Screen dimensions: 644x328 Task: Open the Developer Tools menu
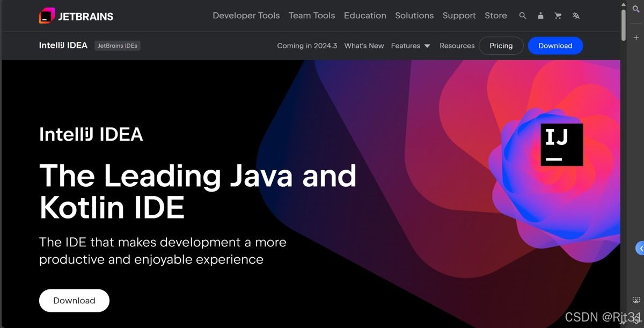(x=246, y=16)
